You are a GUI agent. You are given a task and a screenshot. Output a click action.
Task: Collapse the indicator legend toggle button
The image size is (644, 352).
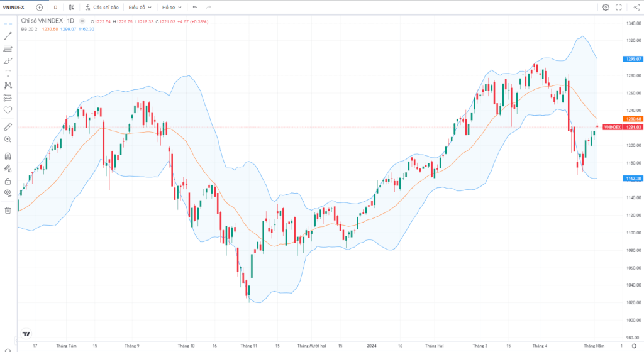click(82, 21)
